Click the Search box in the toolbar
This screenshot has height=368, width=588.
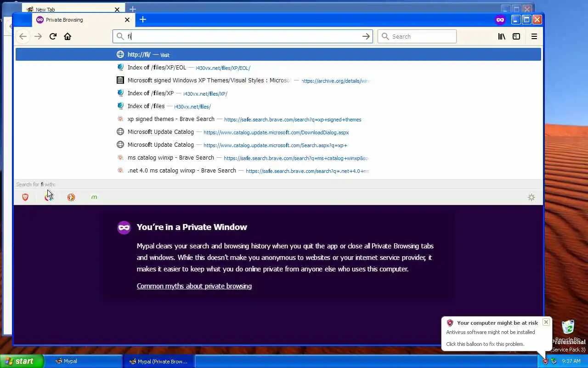(x=417, y=36)
